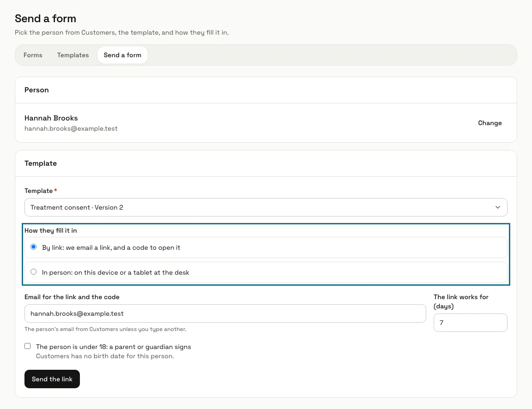The height and width of the screenshot is (409, 532).
Task: Select the Send a form tab
Action: (122, 55)
